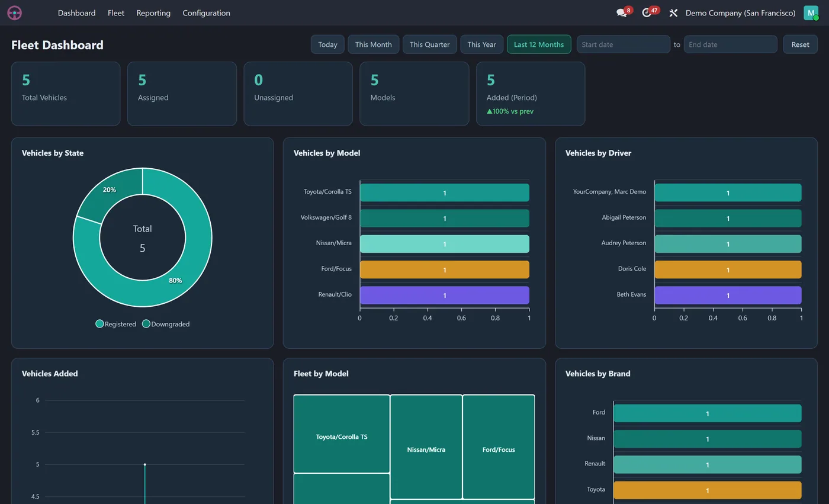Open the Total Vehicles card
Image resolution: width=829 pixels, height=504 pixels.
click(x=66, y=94)
